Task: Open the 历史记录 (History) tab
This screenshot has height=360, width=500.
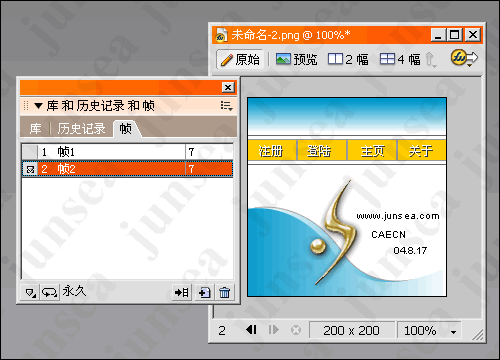Action: pyautogui.click(x=81, y=129)
